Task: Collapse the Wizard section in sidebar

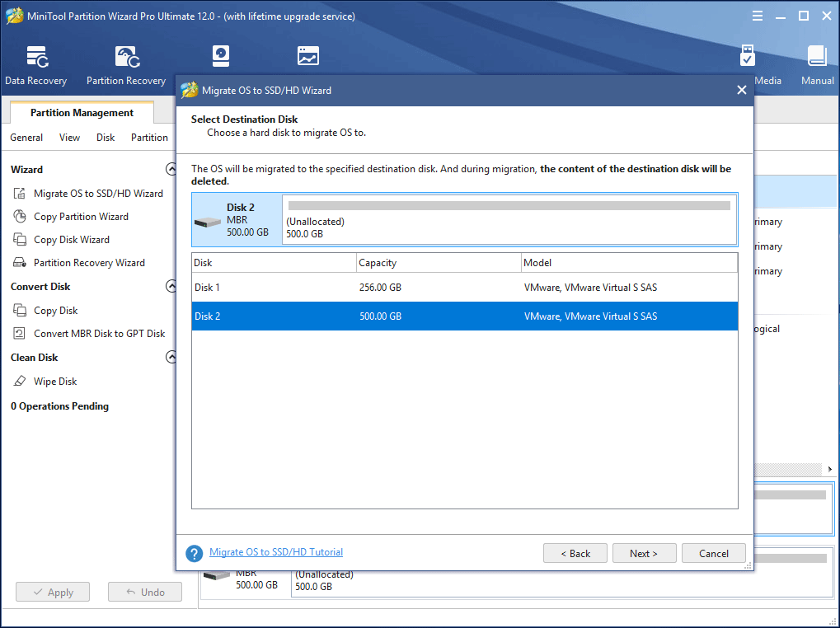Action: point(171,170)
